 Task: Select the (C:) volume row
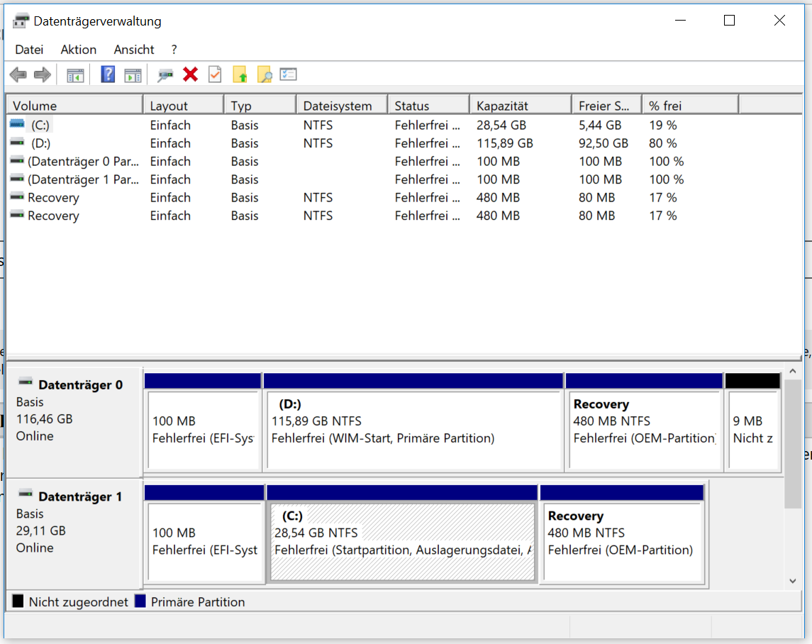[x=372, y=125]
